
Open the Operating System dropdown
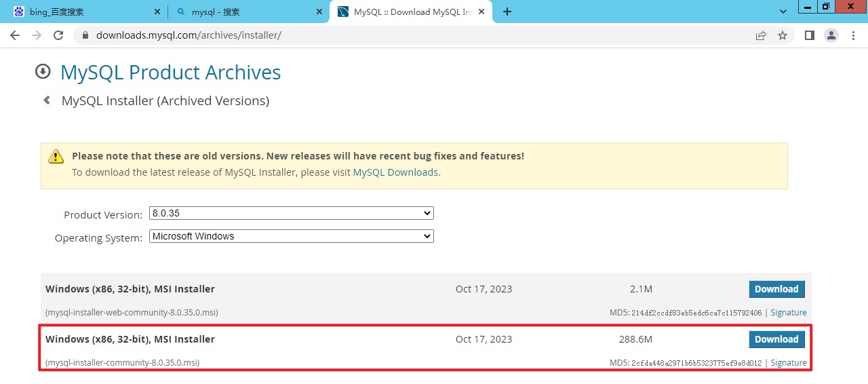292,236
